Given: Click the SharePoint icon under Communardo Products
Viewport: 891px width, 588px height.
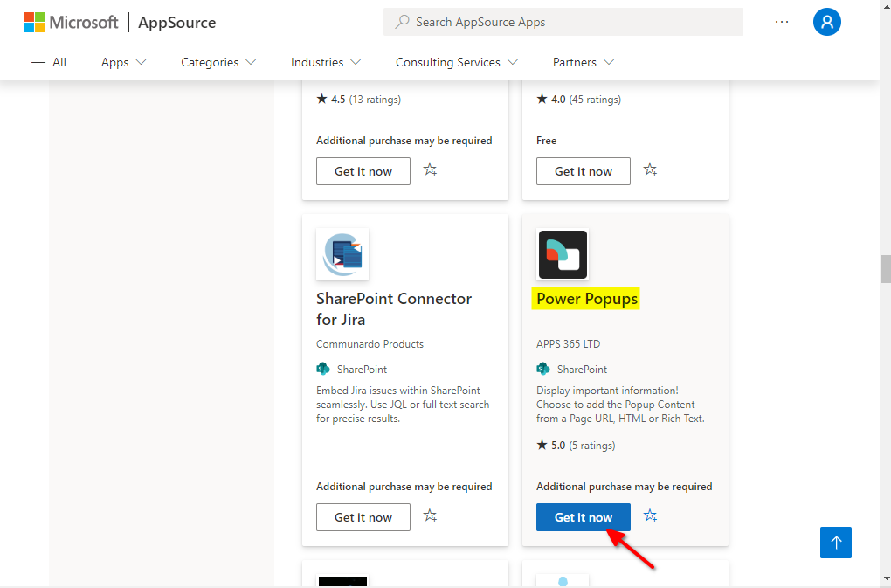Looking at the screenshot, I should point(323,369).
